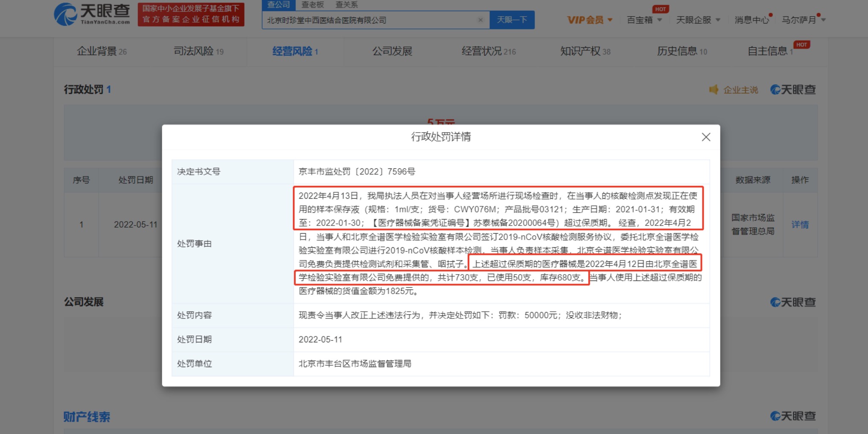
Task: Open the 历史信息 tab
Action: (682, 52)
